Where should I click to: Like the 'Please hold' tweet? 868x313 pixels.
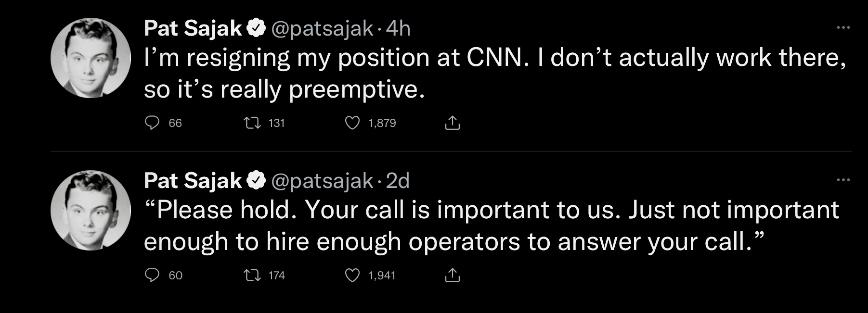pos(352,275)
